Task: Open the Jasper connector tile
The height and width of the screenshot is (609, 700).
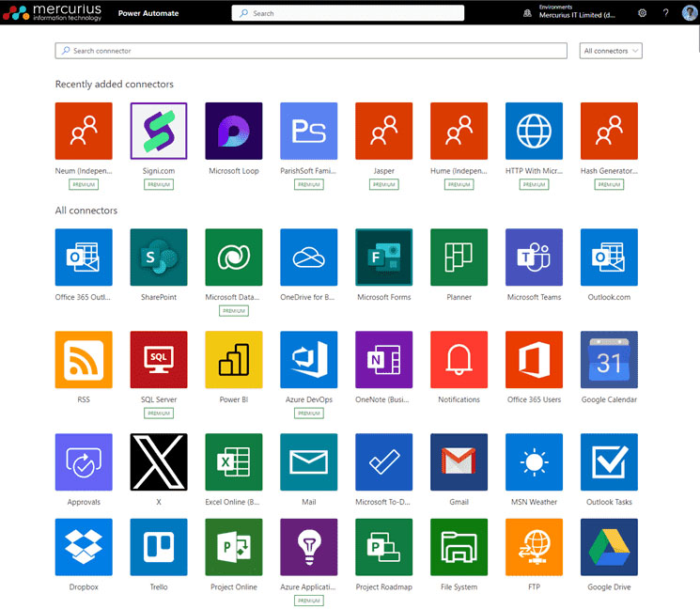Action: click(383, 131)
